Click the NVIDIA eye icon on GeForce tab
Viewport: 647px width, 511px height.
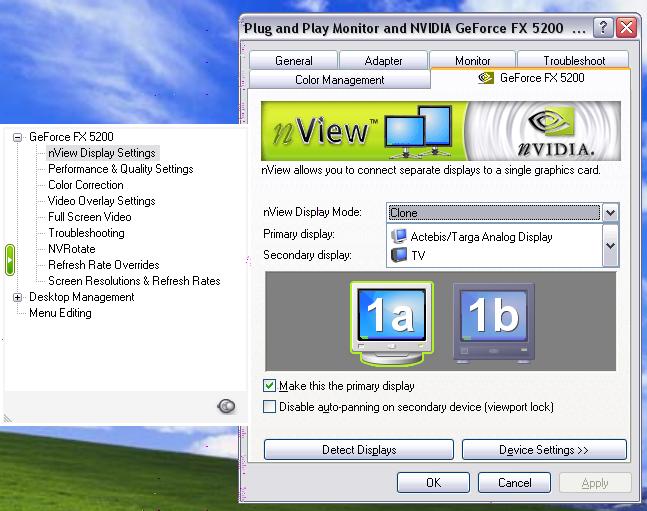[x=486, y=78]
